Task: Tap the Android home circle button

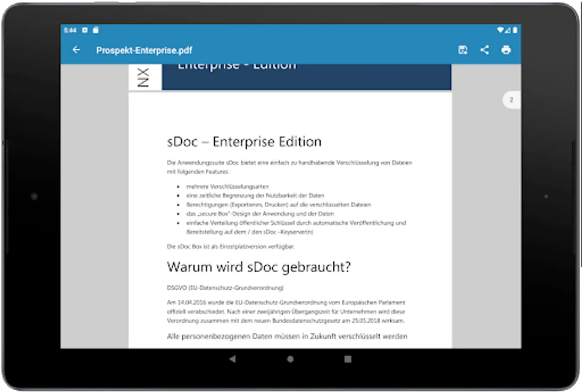Action: [290, 359]
